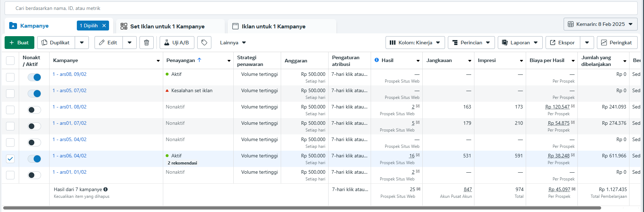
Task: Open the Iklan untuk 1 Kampanye tab
Action: tap(273, 26)
